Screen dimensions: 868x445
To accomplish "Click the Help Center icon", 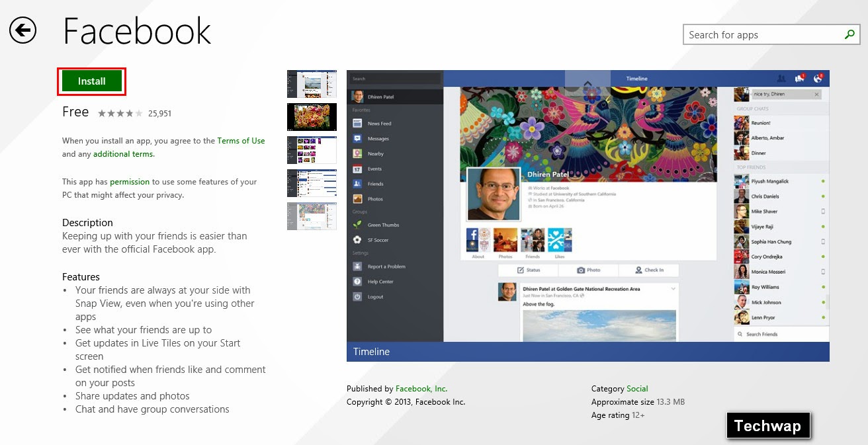I will pyautogui.click(x=357, y=282).
